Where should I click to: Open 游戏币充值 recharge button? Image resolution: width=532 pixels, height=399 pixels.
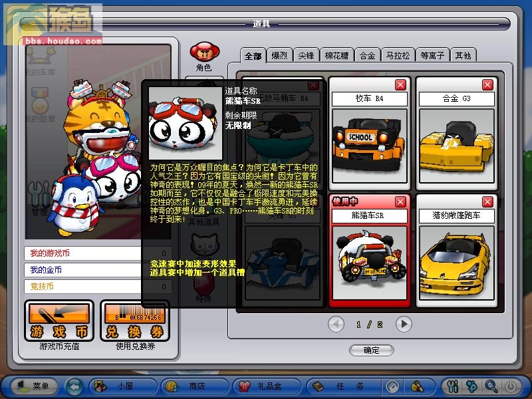click(59, 321)
